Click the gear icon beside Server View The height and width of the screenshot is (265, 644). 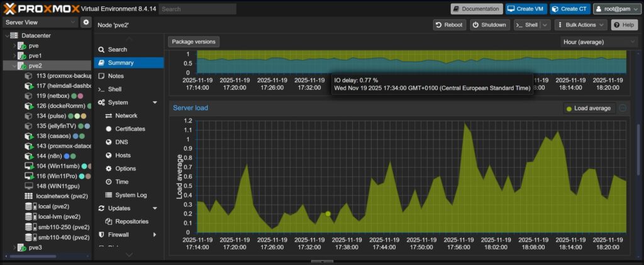(86, 23)
